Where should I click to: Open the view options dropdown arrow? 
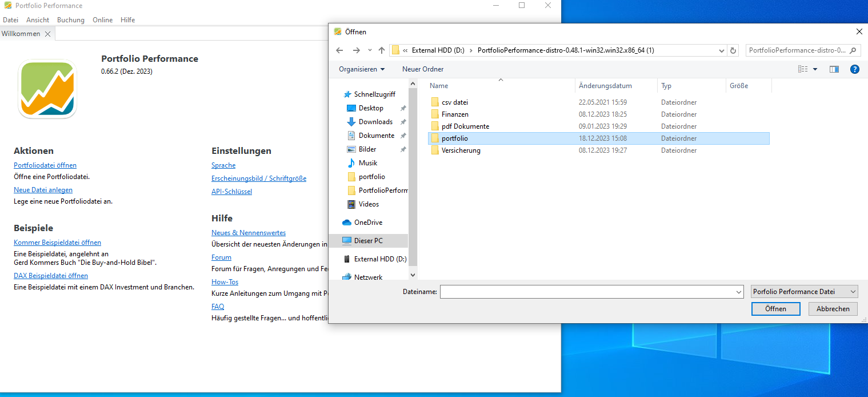coord(815,69)
